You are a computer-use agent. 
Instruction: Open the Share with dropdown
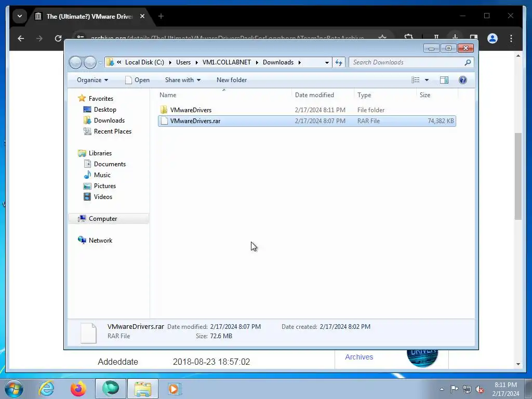183,80
